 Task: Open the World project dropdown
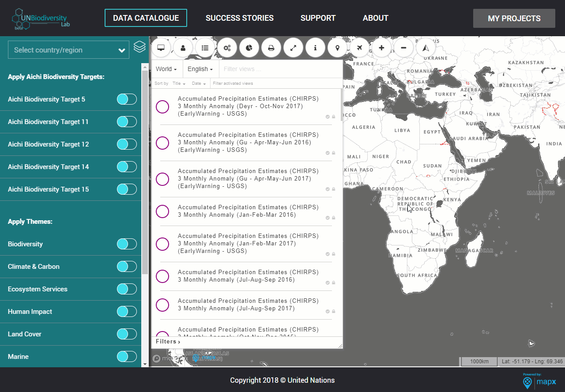click(x=166, y=69)
